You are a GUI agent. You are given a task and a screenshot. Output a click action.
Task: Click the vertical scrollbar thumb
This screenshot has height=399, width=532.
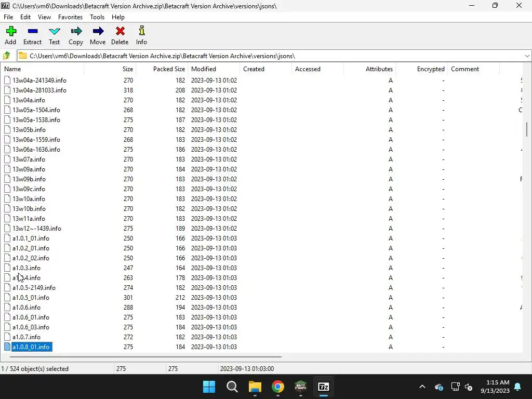point(527,129)
